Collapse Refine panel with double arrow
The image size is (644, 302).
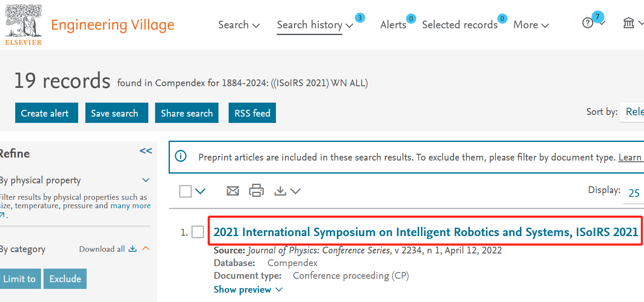pyautogui.click(x=146, y=151)
